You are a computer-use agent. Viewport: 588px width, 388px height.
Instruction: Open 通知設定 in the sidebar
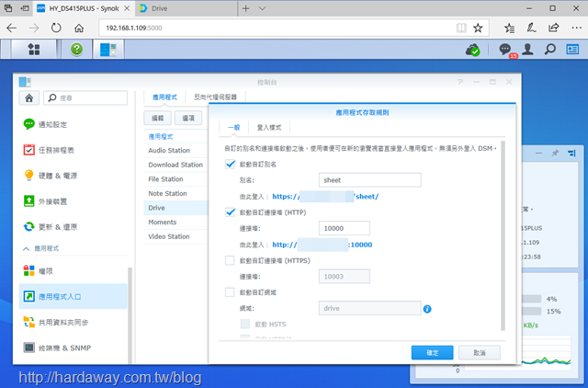point(73,124)
